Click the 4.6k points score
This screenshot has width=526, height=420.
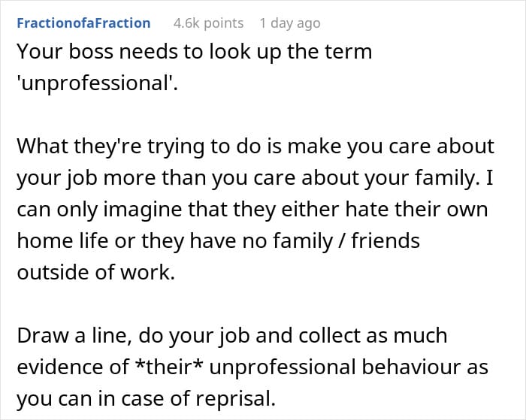(208, 23)
